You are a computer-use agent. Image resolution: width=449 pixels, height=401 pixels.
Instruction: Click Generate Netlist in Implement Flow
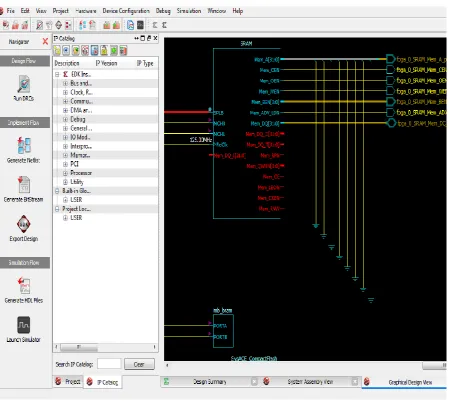[x=24, y=145]
